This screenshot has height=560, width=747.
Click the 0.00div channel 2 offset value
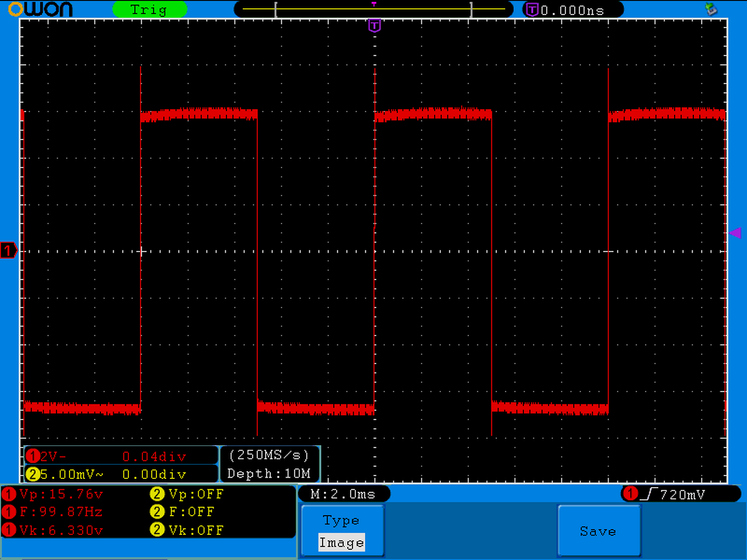click(154, 474)
